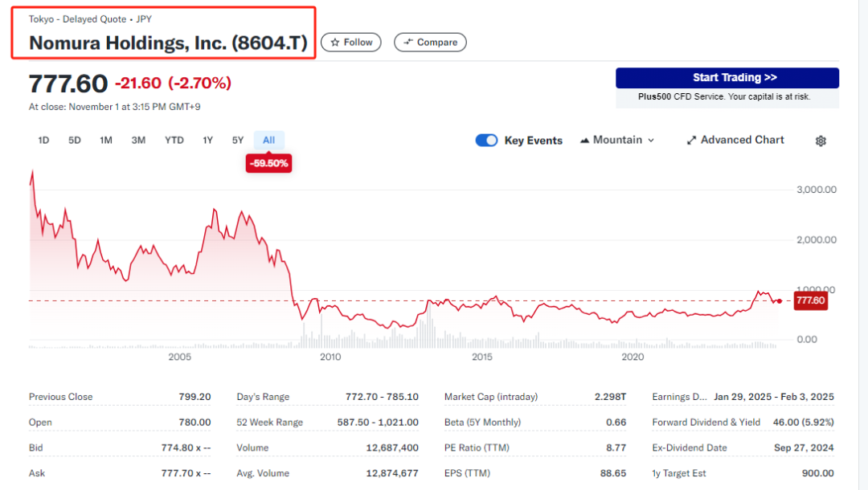Click the large 777.60 share price
The width and height of the screenshot is (868, 490).
(68, 84)
